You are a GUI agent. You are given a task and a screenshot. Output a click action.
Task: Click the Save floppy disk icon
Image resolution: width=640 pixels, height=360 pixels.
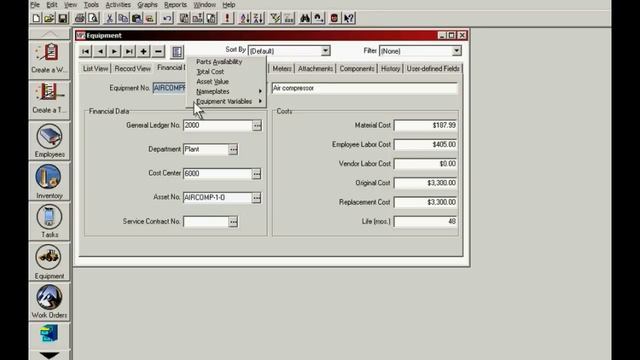[x=62, y=18]
